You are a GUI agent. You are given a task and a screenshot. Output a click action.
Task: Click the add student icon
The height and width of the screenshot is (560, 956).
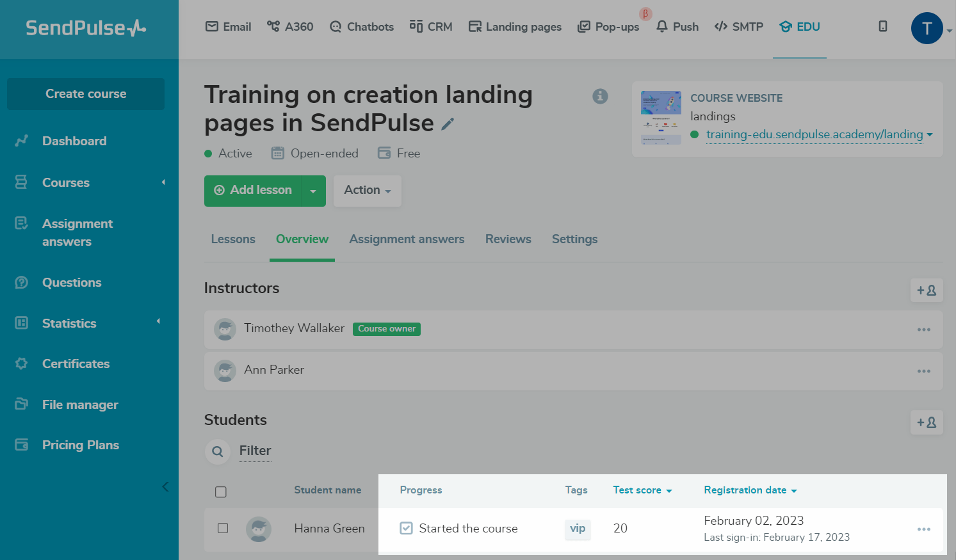(x=926, y=422)
